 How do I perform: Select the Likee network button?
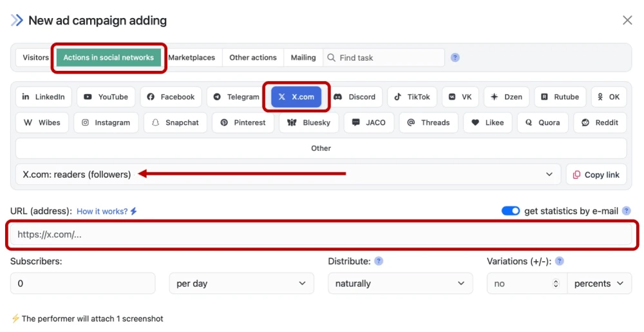pyautogui.click(x=488, y=122)
